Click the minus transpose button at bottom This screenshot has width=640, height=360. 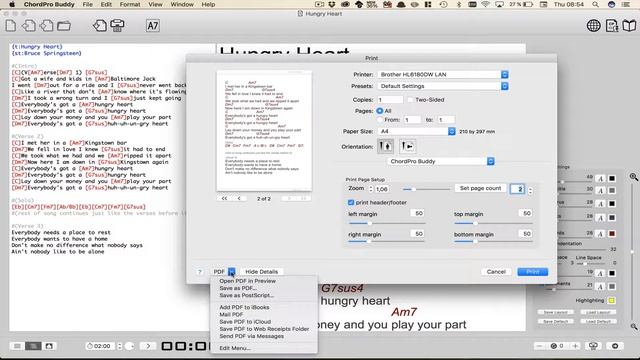pos(540,346)
